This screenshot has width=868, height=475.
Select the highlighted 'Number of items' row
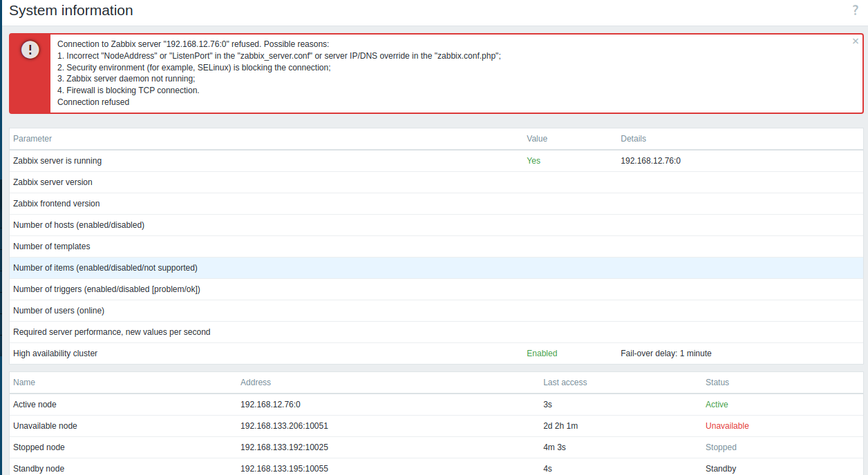tap(436, 268)
